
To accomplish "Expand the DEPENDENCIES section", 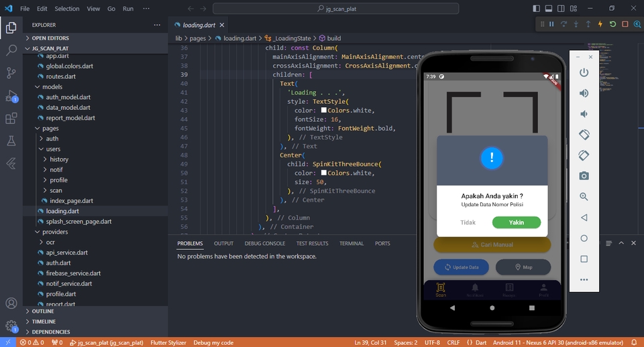I will [x=95, y=332].
